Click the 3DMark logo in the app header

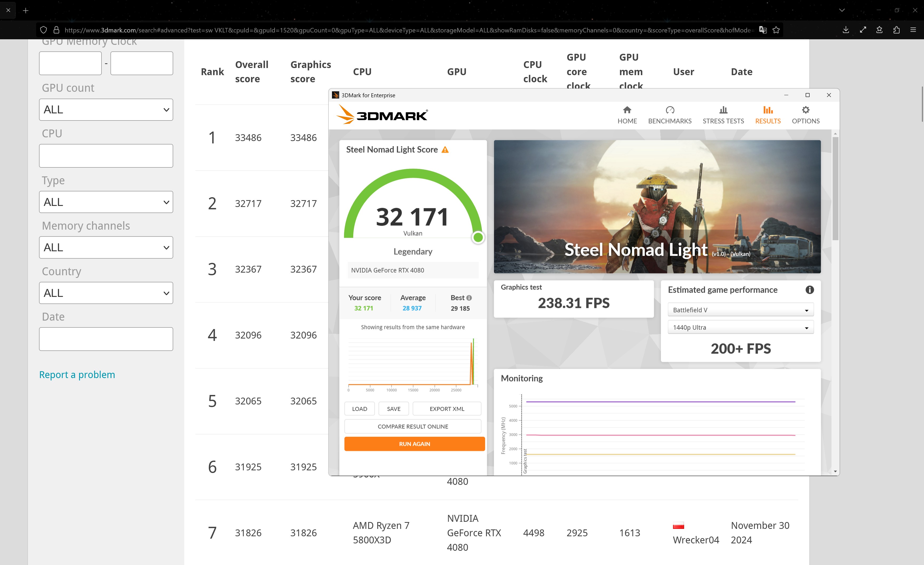click(x=382, y=114)
